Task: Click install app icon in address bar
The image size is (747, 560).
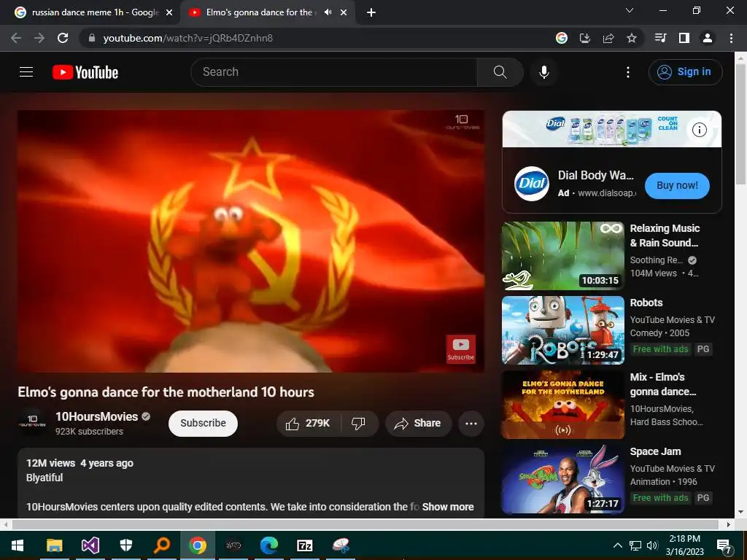Action: point(584,38)
